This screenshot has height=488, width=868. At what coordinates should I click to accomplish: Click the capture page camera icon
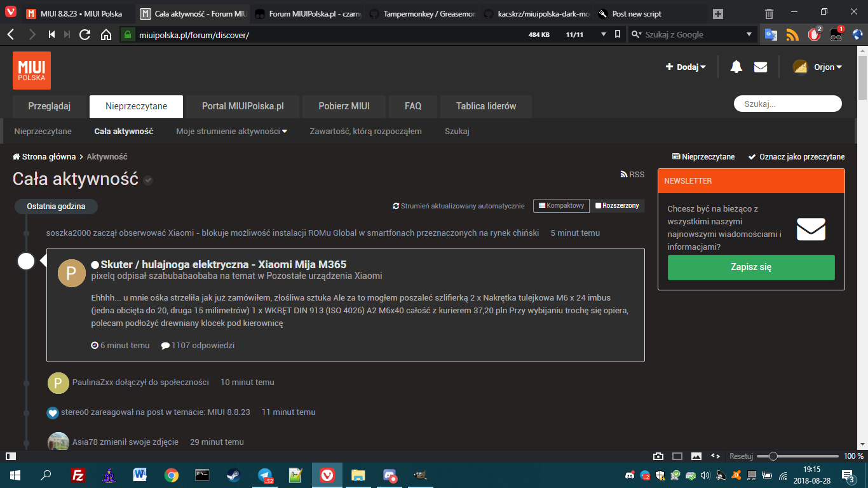point(658,456)
